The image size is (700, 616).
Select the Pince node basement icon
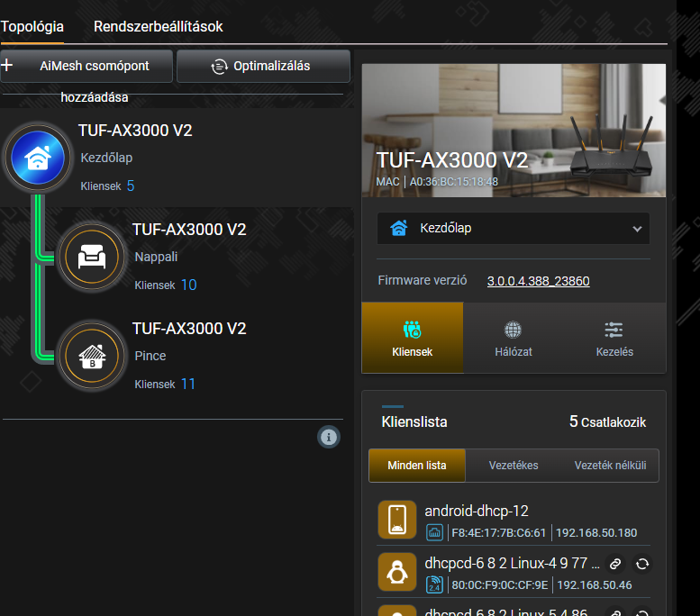[92, 356]
